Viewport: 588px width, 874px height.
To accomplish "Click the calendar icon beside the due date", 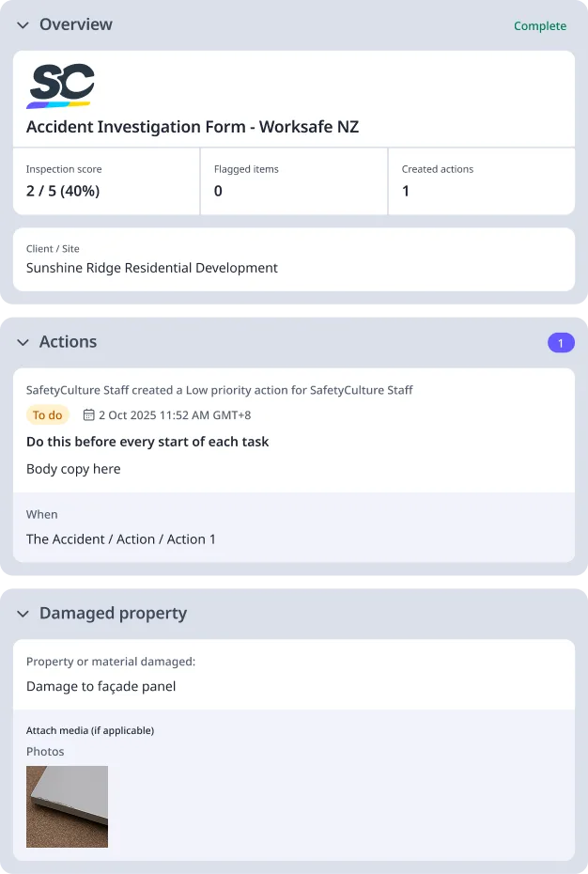I will pos(89,415).
